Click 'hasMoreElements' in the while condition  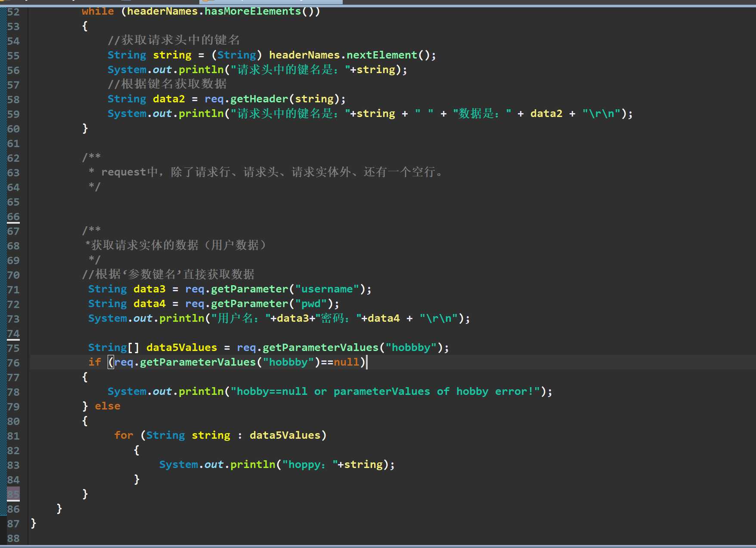[x=253, y=11]
